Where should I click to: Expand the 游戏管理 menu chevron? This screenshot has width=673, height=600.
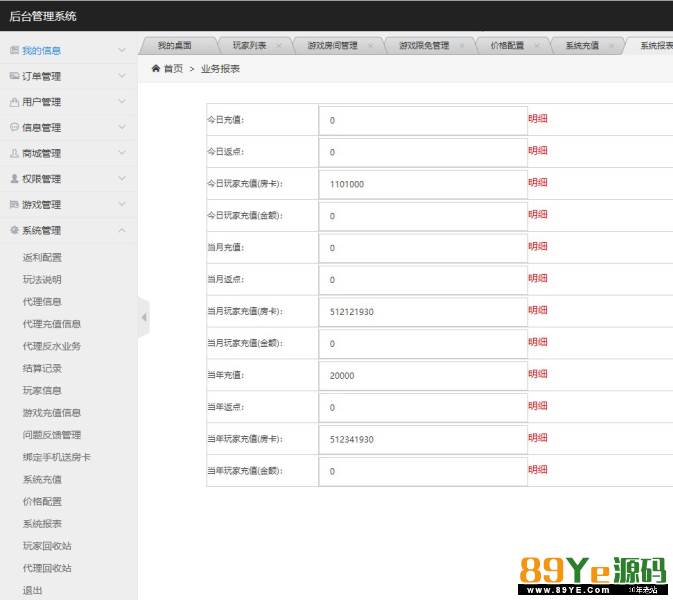(122, 204)
